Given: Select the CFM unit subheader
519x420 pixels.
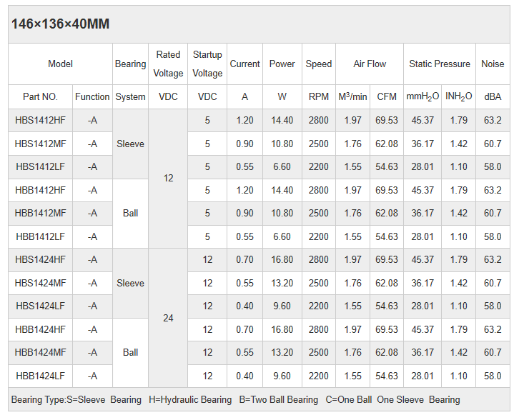Looking at the screenshot, I should (x=387, y=96).
